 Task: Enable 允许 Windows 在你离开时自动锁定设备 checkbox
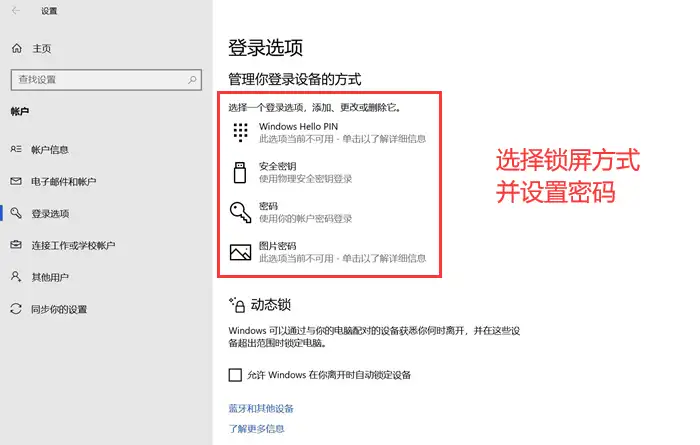(x=235, y=374)
